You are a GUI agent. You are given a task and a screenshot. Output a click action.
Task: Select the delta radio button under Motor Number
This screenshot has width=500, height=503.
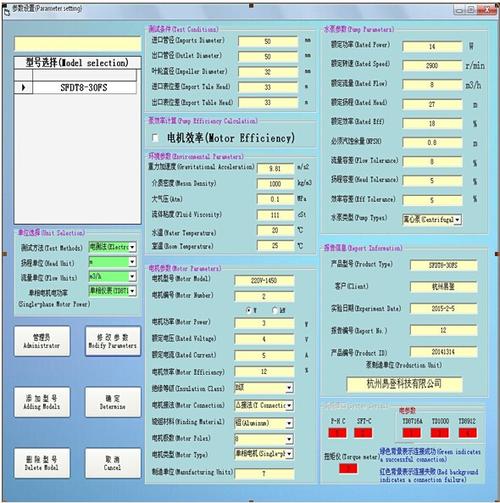tap(275, 310)
